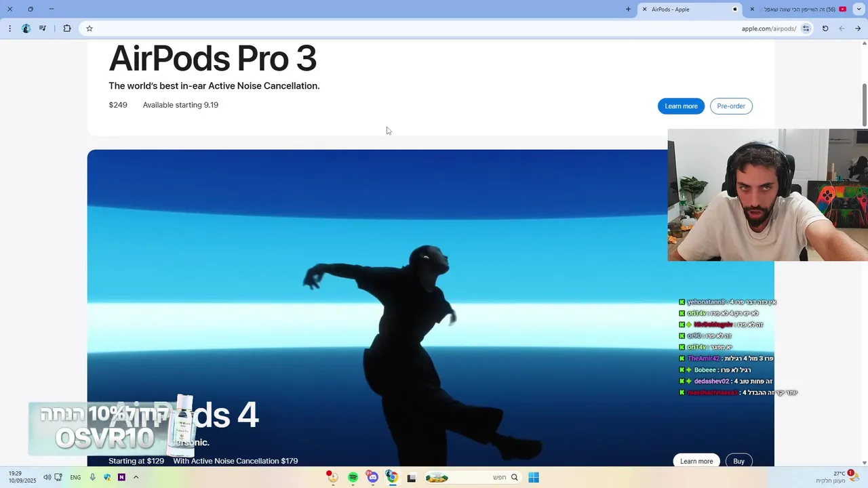Click dedashev02's chat message
Screen dimensions: 868x488
tap(726, 382)
